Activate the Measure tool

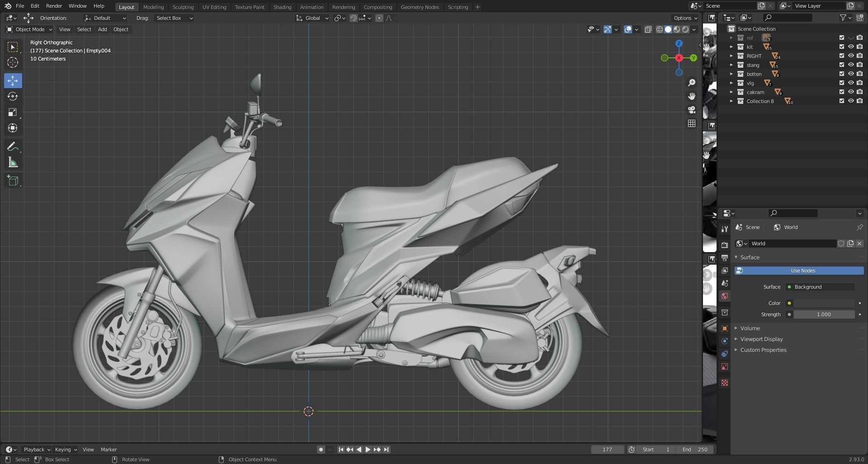[x=13, y=162]
